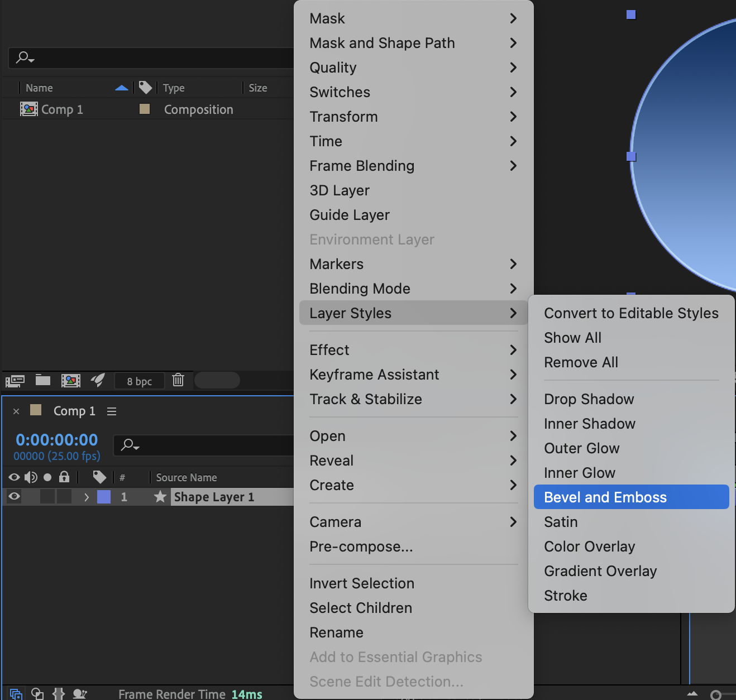The image size is (736, 700).
Task: Open the Mask and Shape Path submenu
Action: coord(414,43)
